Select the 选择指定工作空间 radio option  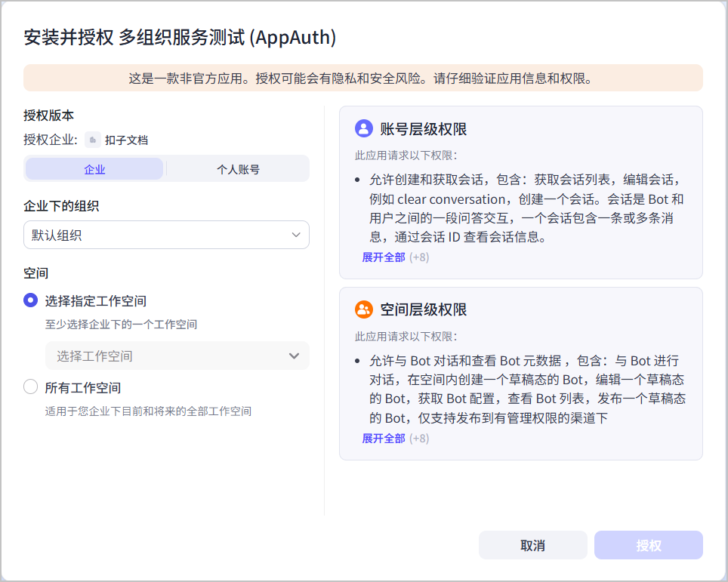[31, 300]
